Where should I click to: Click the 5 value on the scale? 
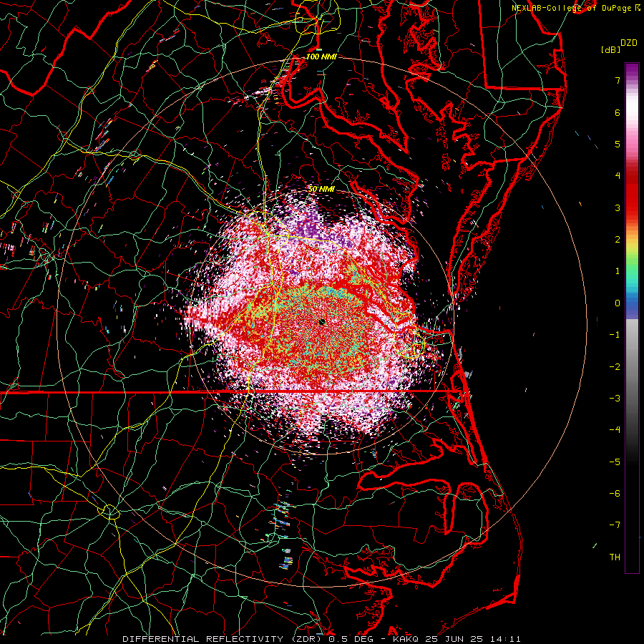pos(618,144)
